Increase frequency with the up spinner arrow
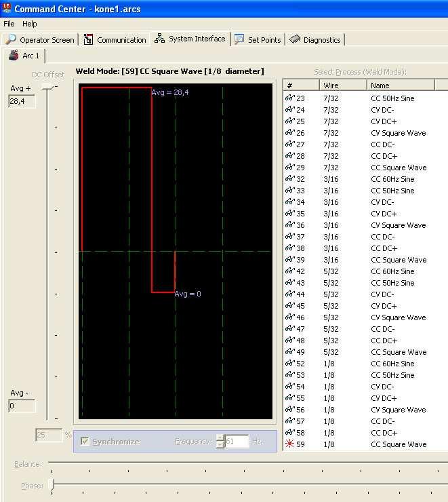Viewport: 448px width, 502px height. point(220,438)
